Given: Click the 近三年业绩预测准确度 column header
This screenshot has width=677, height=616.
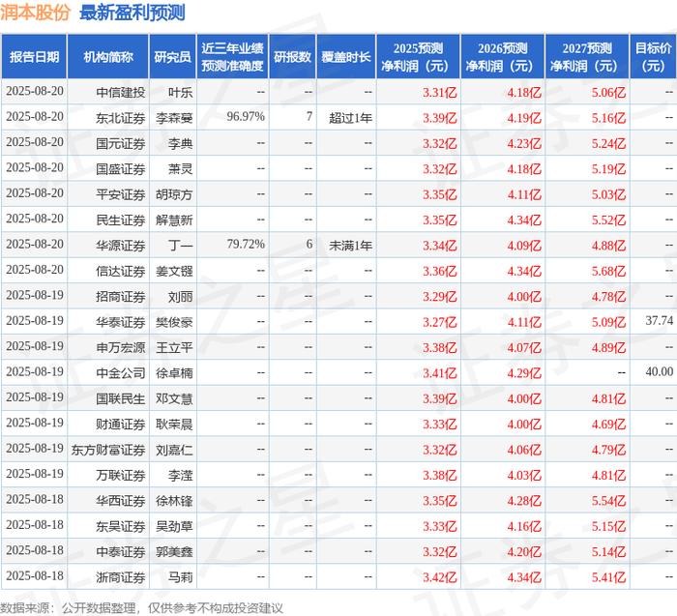Looking at the screenshot, I should [x=233, y=57].
